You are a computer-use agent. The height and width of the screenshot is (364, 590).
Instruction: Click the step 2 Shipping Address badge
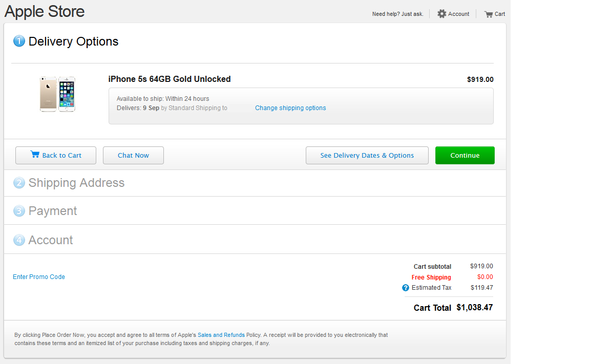pos(19,183)
